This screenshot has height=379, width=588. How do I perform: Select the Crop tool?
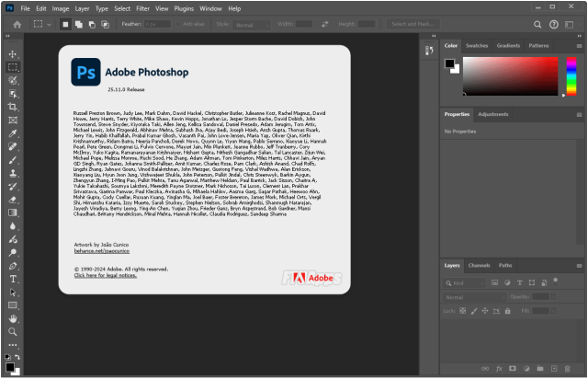13,107
